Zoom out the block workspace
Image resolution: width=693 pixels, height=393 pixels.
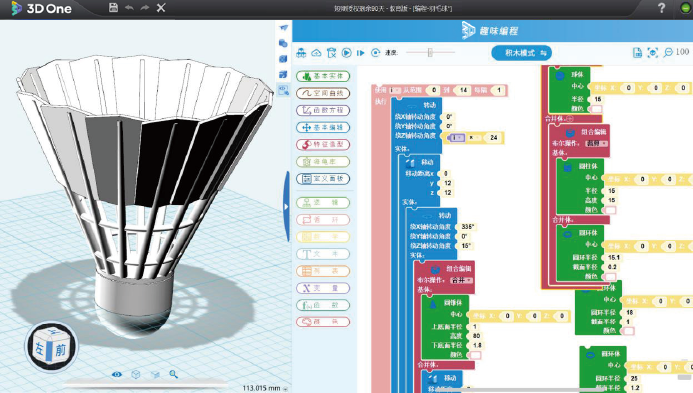coord(668,52)
